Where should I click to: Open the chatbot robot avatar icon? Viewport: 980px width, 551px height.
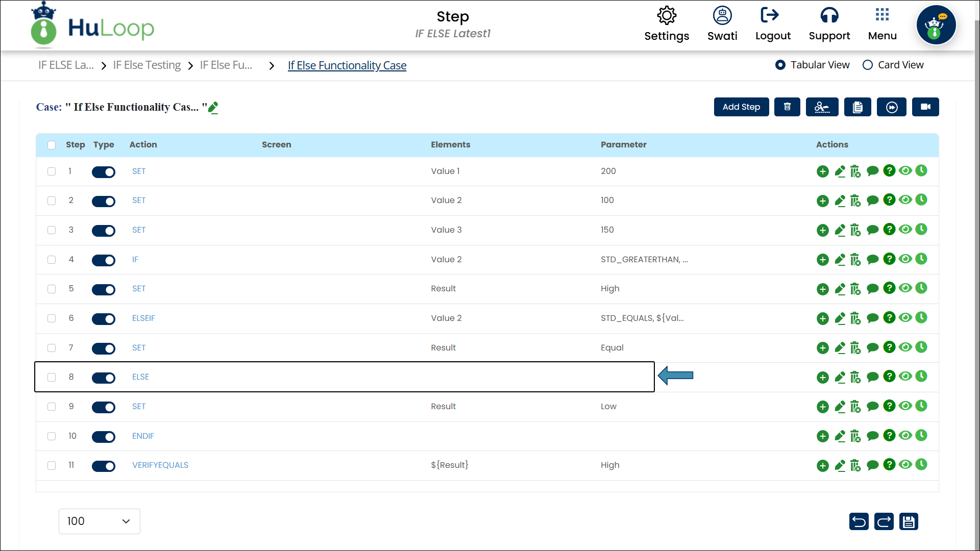pyautogui.click(x=936, y=25)
